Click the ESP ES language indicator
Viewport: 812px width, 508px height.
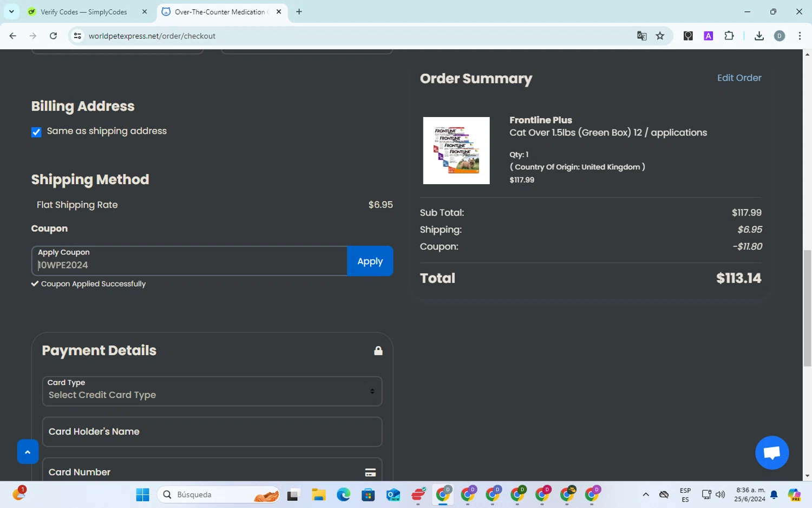[685, 495]
